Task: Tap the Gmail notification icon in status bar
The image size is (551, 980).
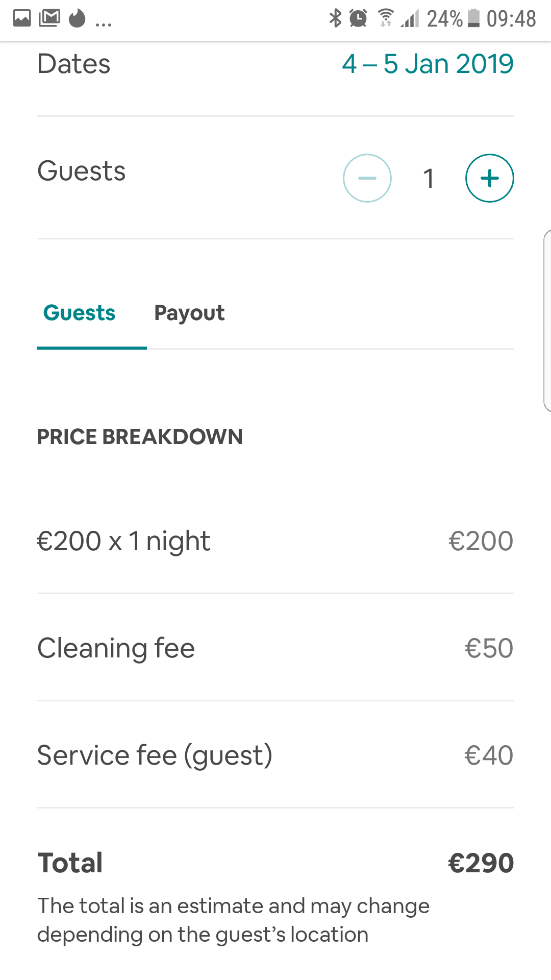Action: click(49, 18)
